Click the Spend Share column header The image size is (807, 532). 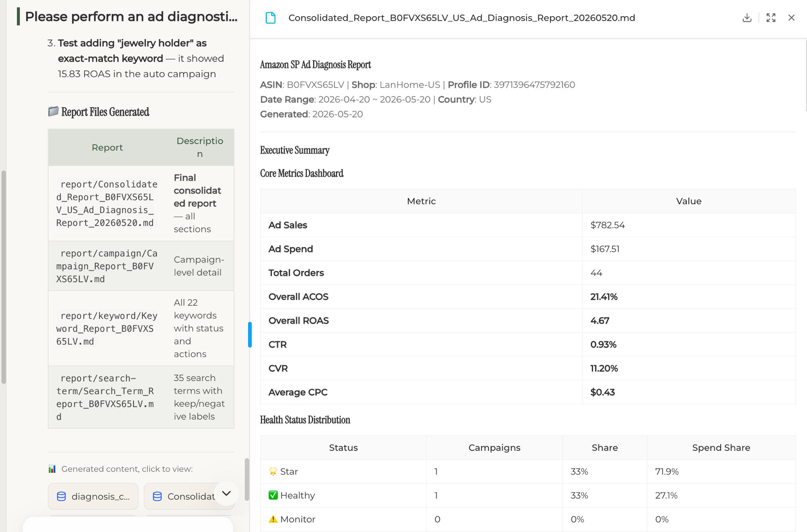click(721, 448)
